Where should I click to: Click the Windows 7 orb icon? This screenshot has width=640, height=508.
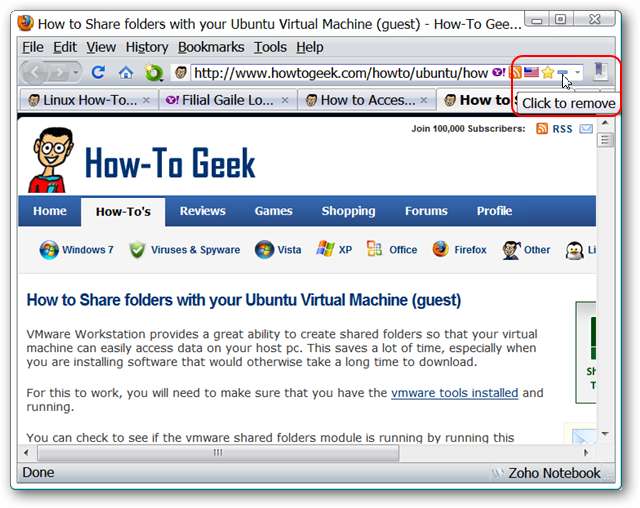pyautogui.click(x=49, y=249)
